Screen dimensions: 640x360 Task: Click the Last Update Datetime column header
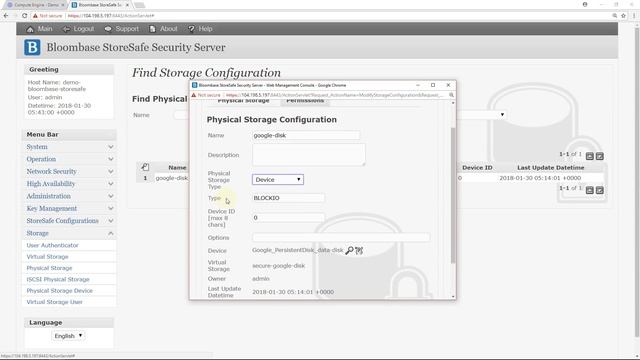click(550, 167)
